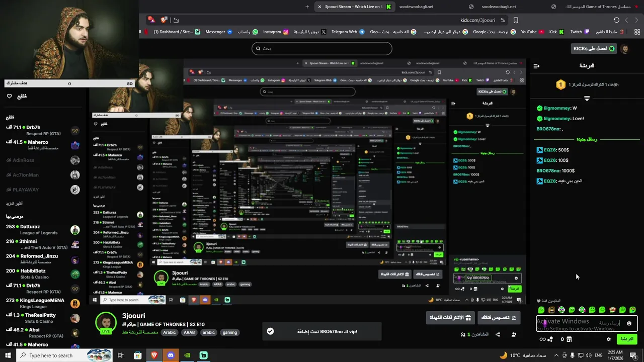This screenshot has width=644, height=362.
Task: Click the browser reload icon
Action: [x=616, y=20]
